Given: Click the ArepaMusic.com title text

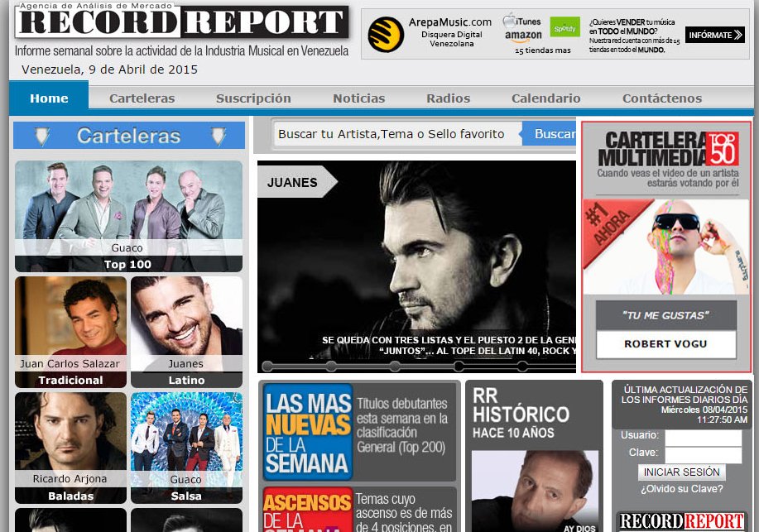Looking at the screenshot, I should 450,22.
